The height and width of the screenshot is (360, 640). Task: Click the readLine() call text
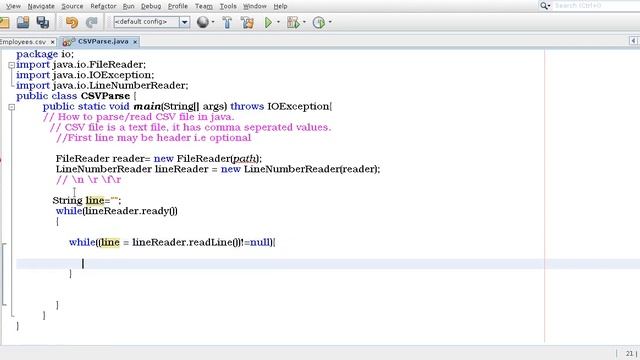214,242
